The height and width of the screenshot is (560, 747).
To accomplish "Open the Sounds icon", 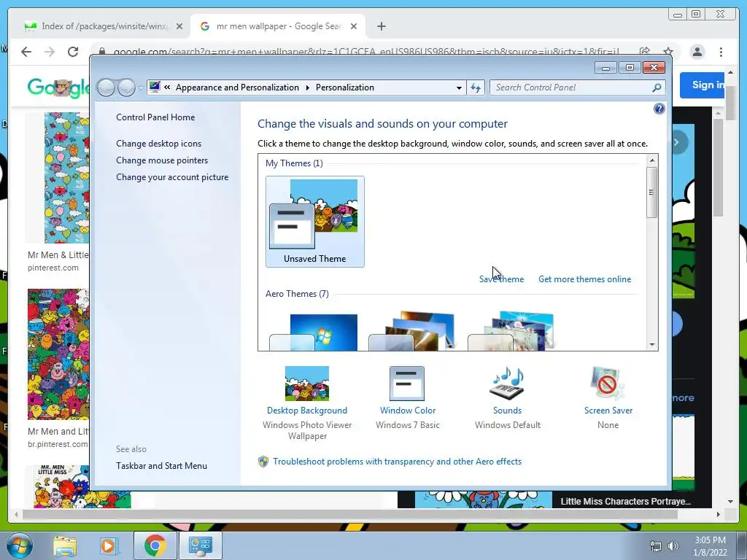I will [507, 384].
